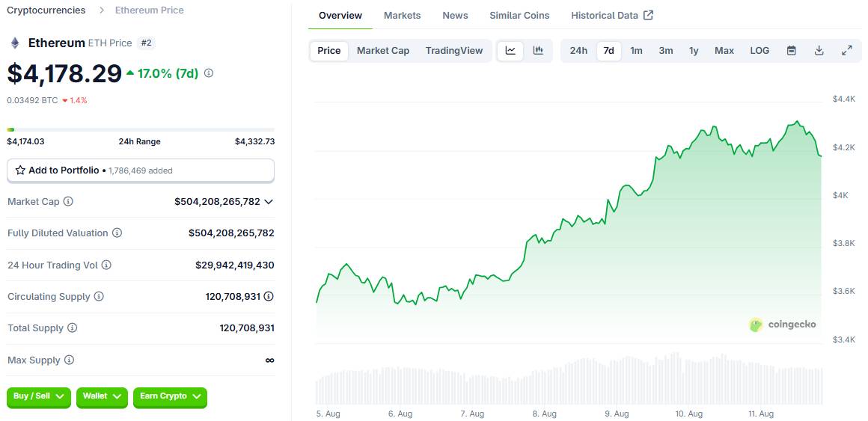The width and height of the screenshot is (868, 421).
Task: Click the infinity symbol for Max Supply
Action: (x=269, y=360)
